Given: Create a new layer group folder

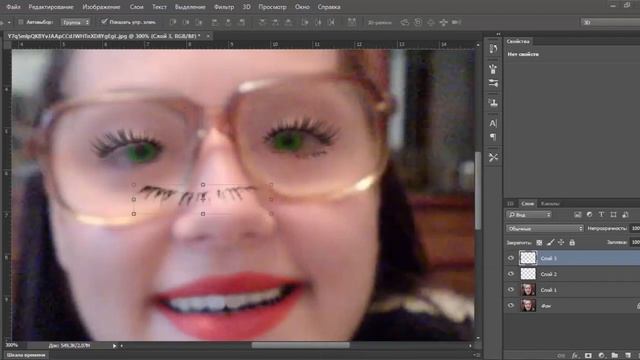Looking at the screenshot, I should (614, 356).
